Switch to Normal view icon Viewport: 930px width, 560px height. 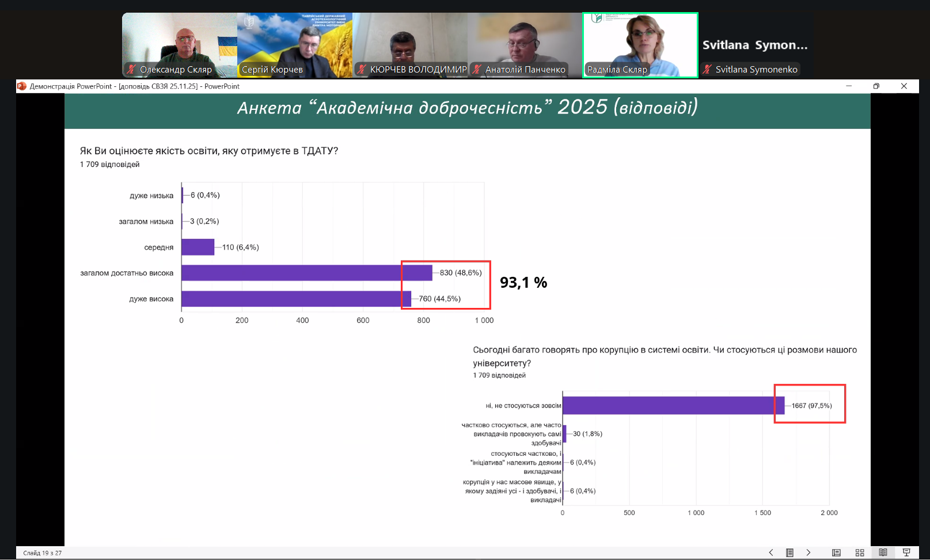[x=837, y=553]
